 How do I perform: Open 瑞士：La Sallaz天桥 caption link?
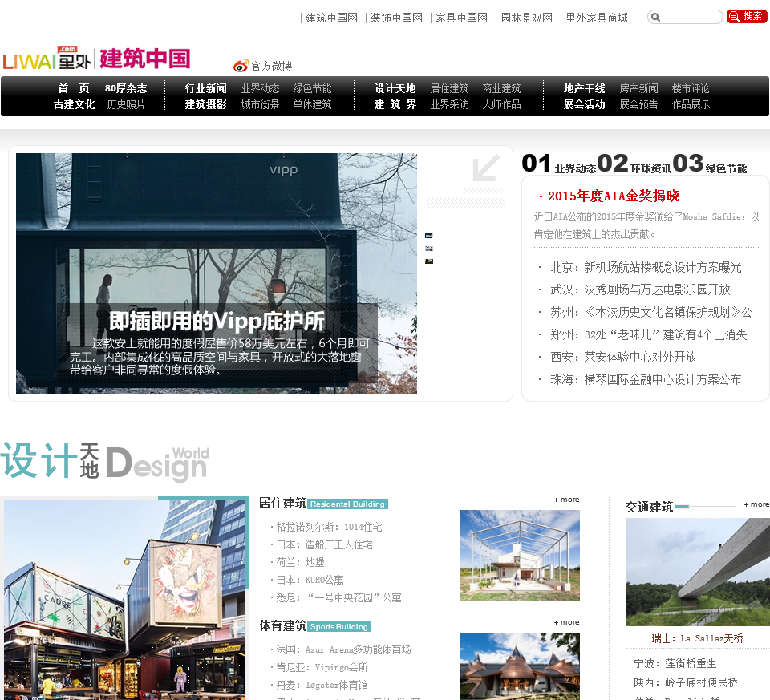coord(697,638)
